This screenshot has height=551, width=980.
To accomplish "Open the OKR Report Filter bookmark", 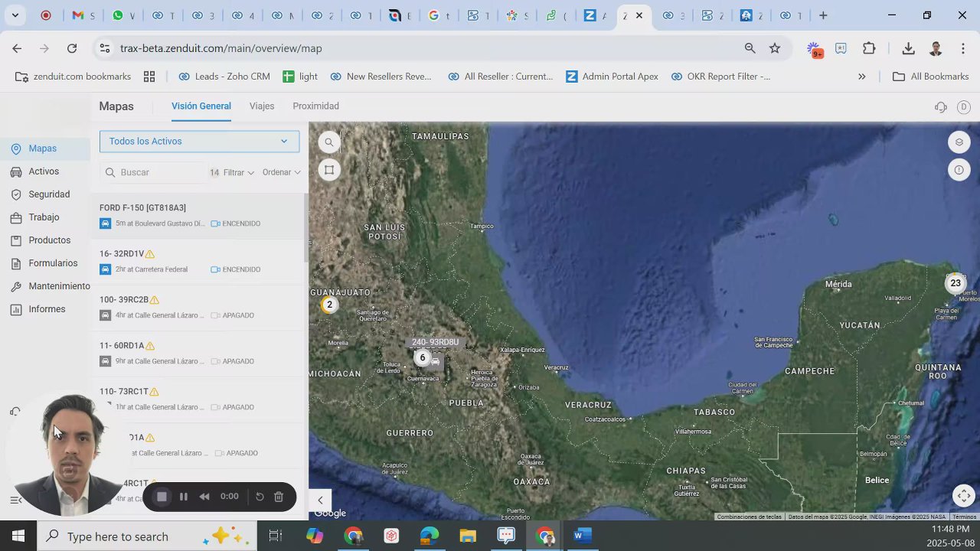I will pos(720,77).
